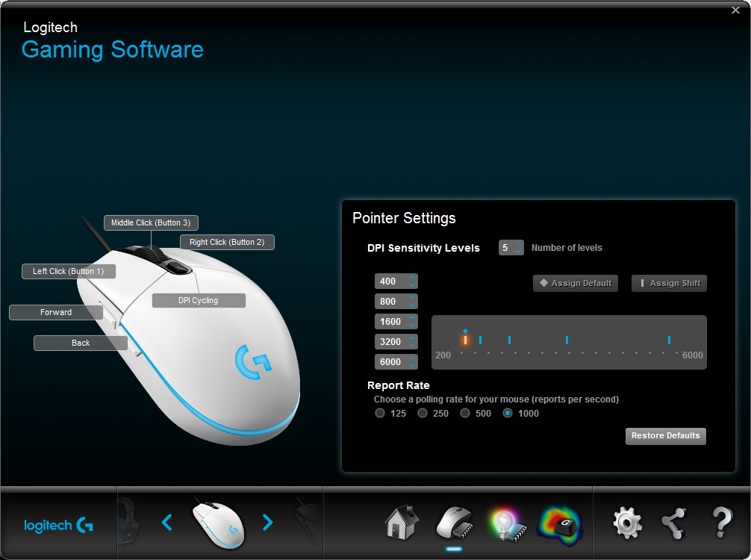Image resolution: width=751 pixels, height=560 pixels.
Task: Select the mouse Pointer Settings icon
Action: pos(454,523)
